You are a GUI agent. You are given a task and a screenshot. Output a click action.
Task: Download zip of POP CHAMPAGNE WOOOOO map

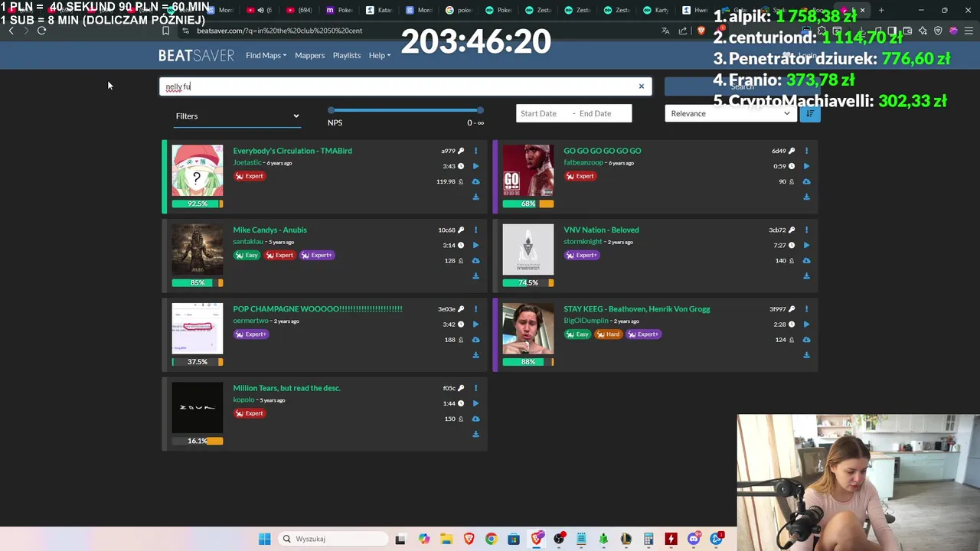tap(475, 354)
